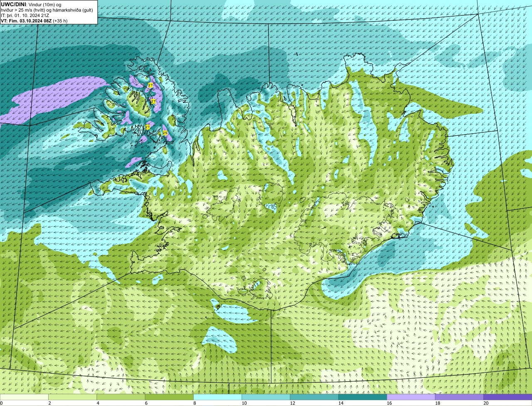Click the 6–8 m/s olive green legend swatch
The height and width of the screenshot is (406, 532).
169,397
